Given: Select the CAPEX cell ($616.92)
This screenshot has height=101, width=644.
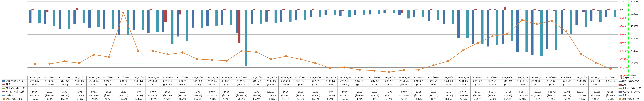Looking at the screenshot, I should 123,81.
